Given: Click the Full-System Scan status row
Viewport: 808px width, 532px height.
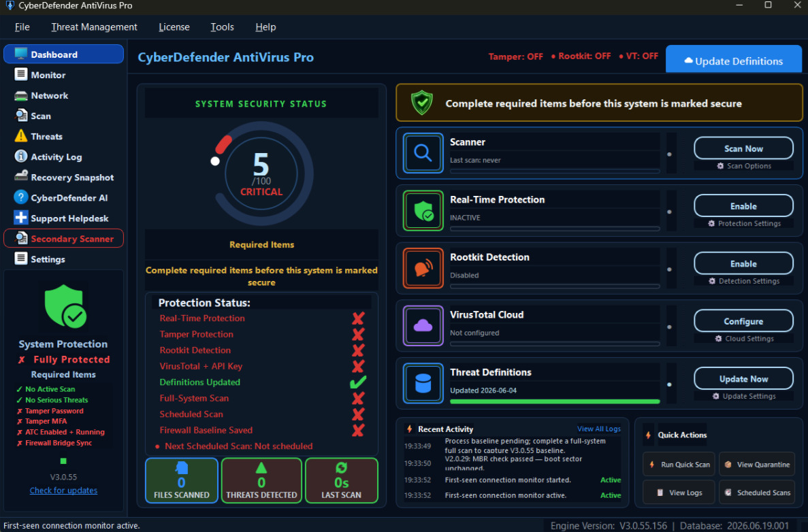Looking at the screenshot, I should pyautogui.click(x=263, y=398).
